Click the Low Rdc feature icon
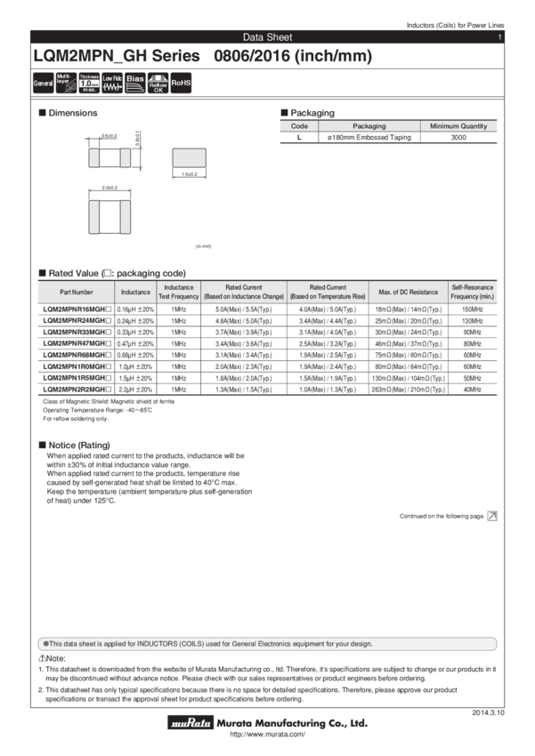 [112, 83]
